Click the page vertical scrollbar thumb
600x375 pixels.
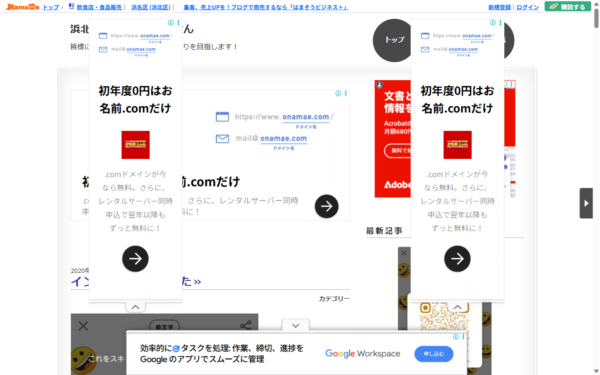[x=596, y=18]
